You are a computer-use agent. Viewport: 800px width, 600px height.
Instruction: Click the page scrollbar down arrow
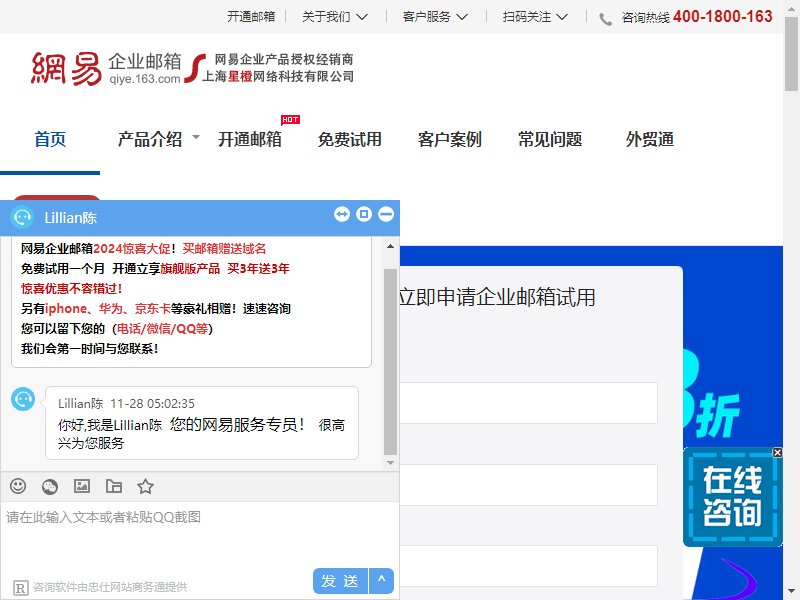coord(792,592)
